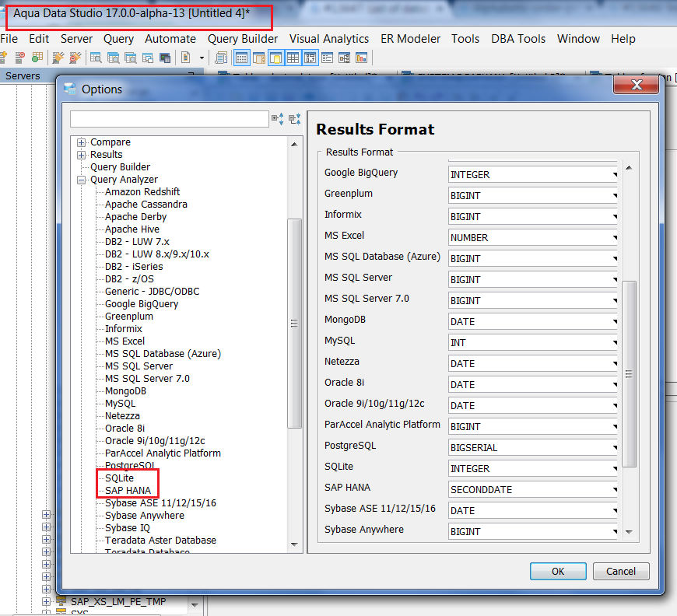Click the disconnect plug with red minus icon
This screenshot has height=616, width=677.
75,58
